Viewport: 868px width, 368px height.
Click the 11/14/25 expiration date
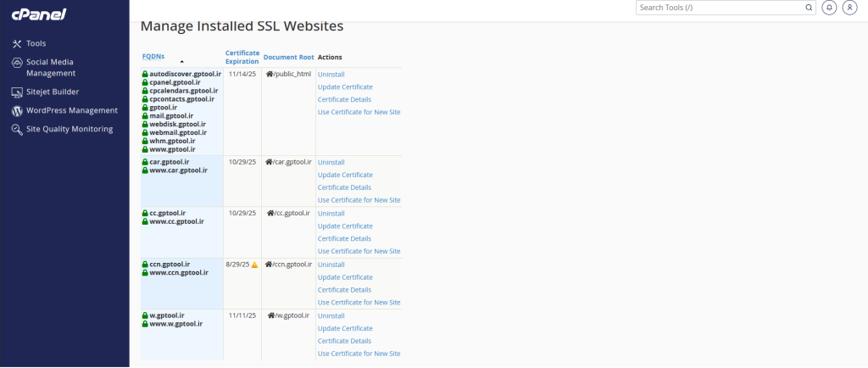coord(242,74)
